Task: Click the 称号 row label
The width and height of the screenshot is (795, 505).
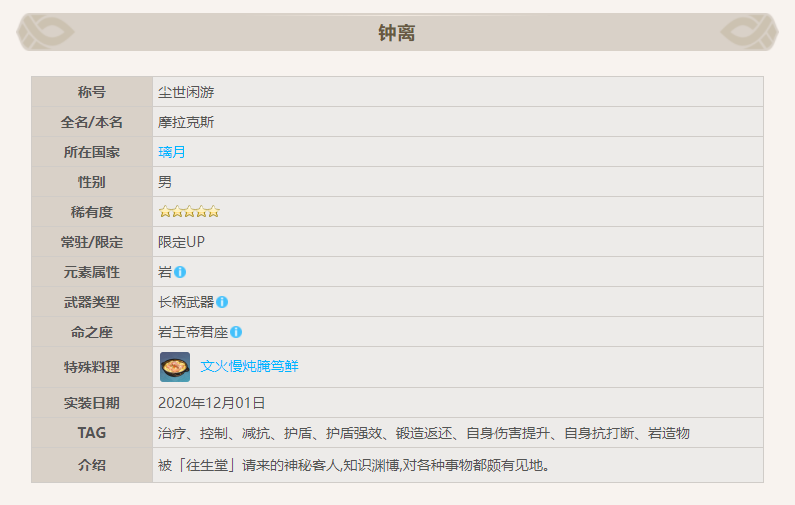Action: [x=92, y=92]
